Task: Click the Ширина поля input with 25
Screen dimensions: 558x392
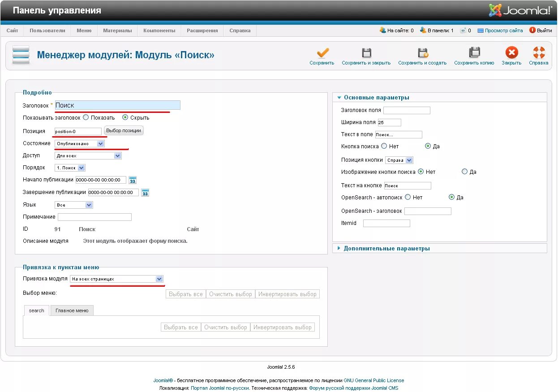Action: coord(389,122)
